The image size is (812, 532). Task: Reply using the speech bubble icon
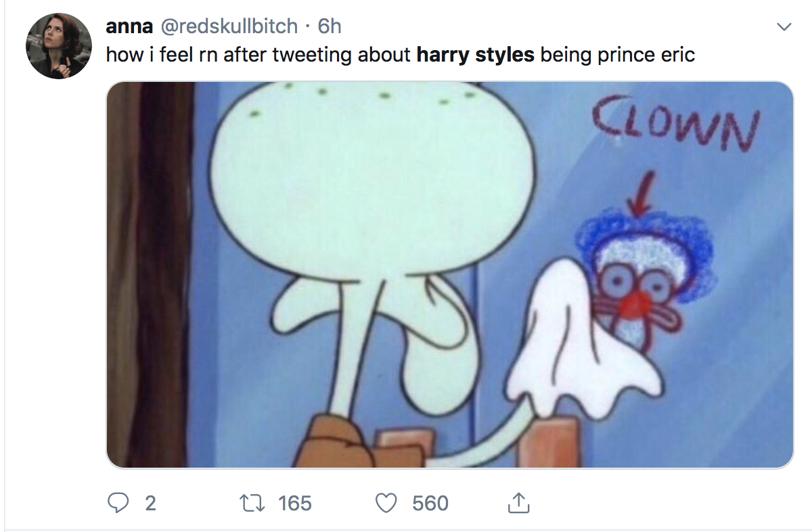pyautogui.click(x=120, y=502)
